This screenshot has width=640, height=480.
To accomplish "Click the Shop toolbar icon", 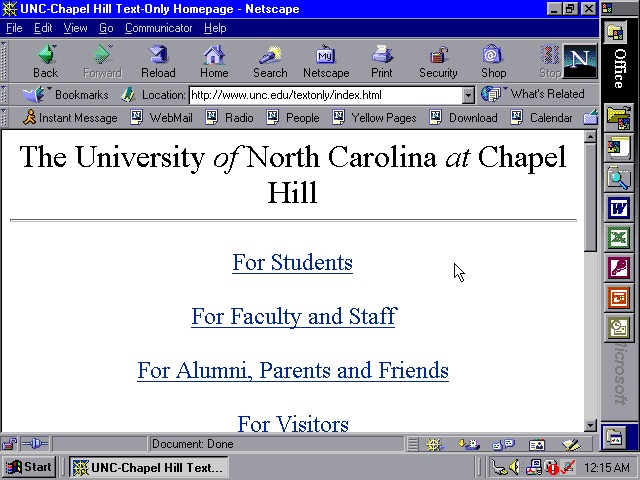I will (493, 61).
